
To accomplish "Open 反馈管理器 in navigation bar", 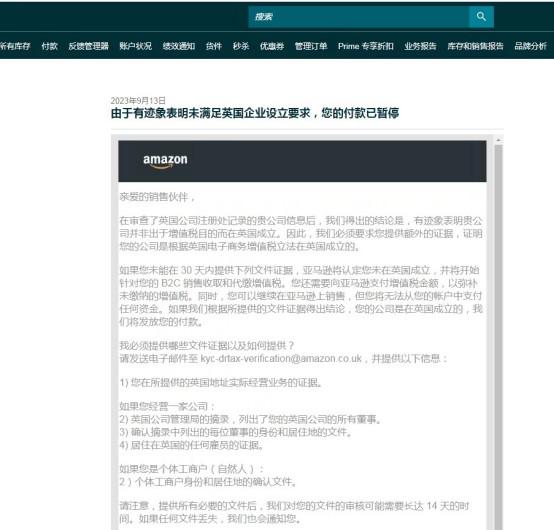I will [88, 46].
